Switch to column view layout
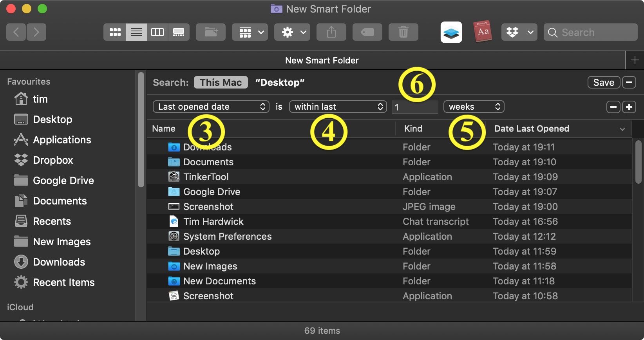Image resolution: width=644 pixels, height=340 pixels. [157, 32]
